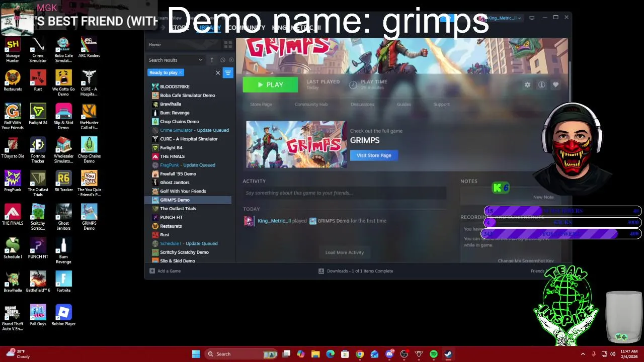Select Fortnite Tracker desktop icon
The image size is (644, 362).
click(x=38, y=151)
